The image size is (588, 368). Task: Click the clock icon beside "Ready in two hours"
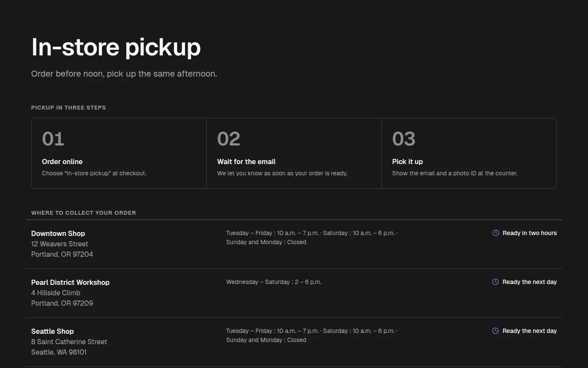click(x=495, y=233)
